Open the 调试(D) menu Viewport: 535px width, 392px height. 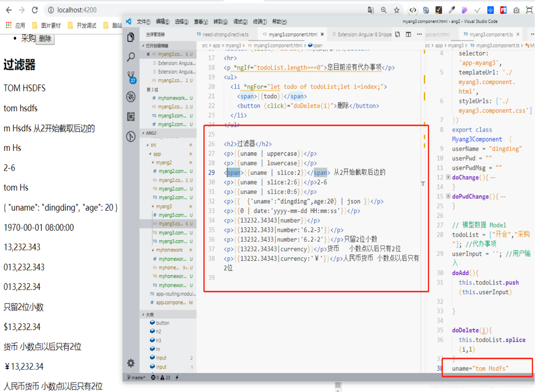click(240, 22)
